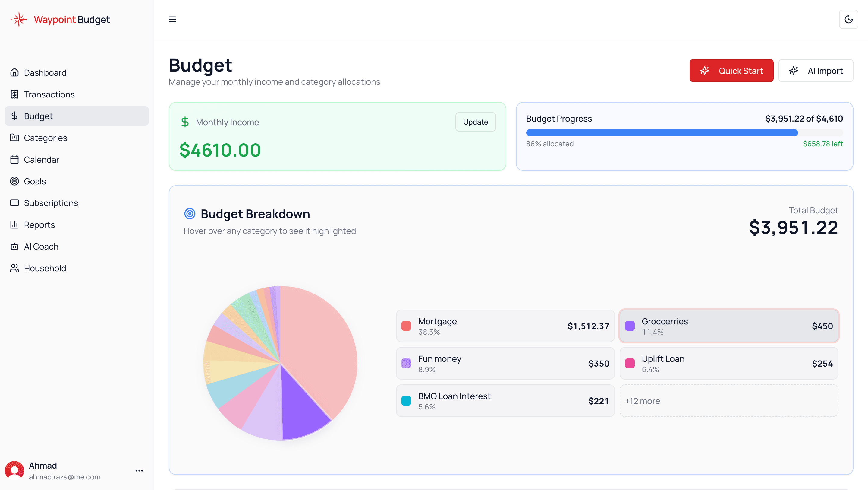Toggle dark mode with the moon icon
The image size is (868, 490).
(x=848, y=19)
